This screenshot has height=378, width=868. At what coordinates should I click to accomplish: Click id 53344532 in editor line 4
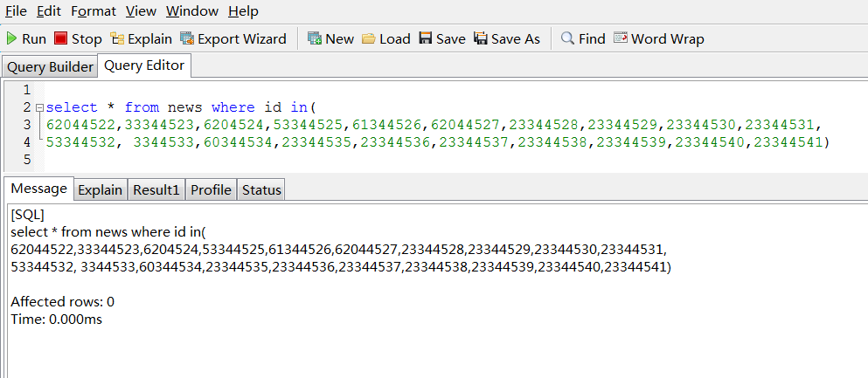(x=81, y=142)
